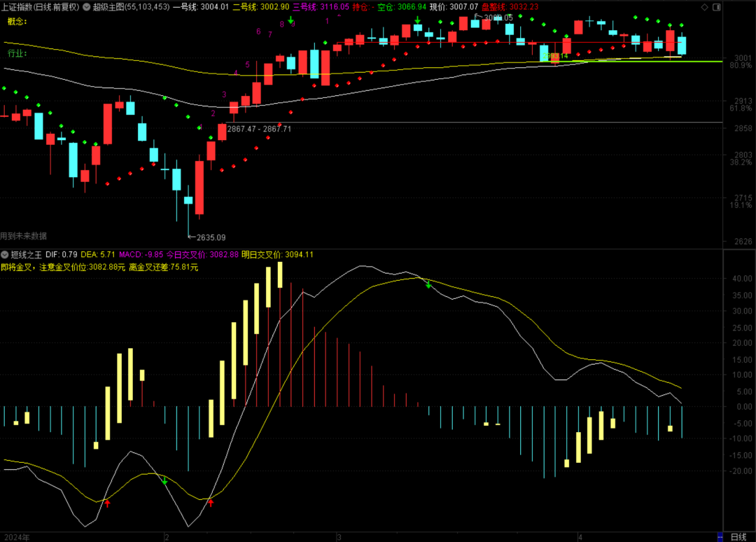Click the 2626 price axis label
Viewport: 756px width, 542px height.
pos(743,241)
